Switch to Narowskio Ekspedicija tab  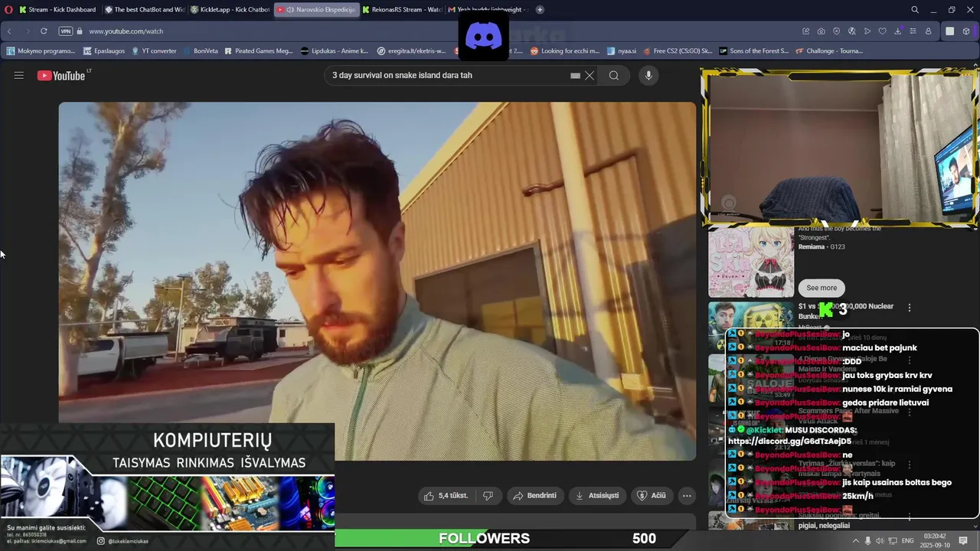coord(316,10)
